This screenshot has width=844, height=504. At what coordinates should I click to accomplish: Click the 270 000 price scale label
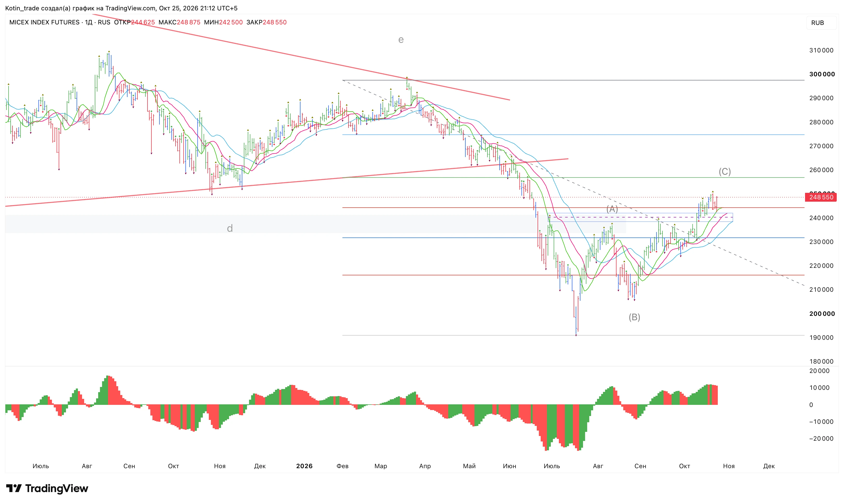(821, 146)
